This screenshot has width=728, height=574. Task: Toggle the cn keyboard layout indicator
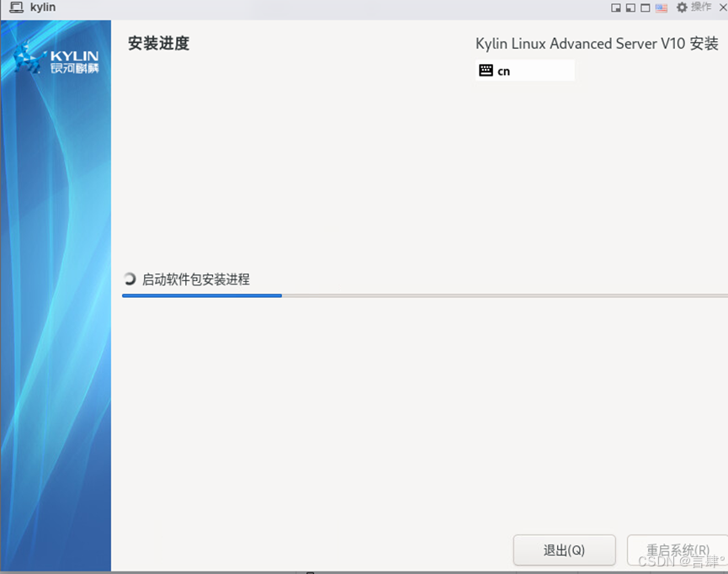click(x=503, y=72)
